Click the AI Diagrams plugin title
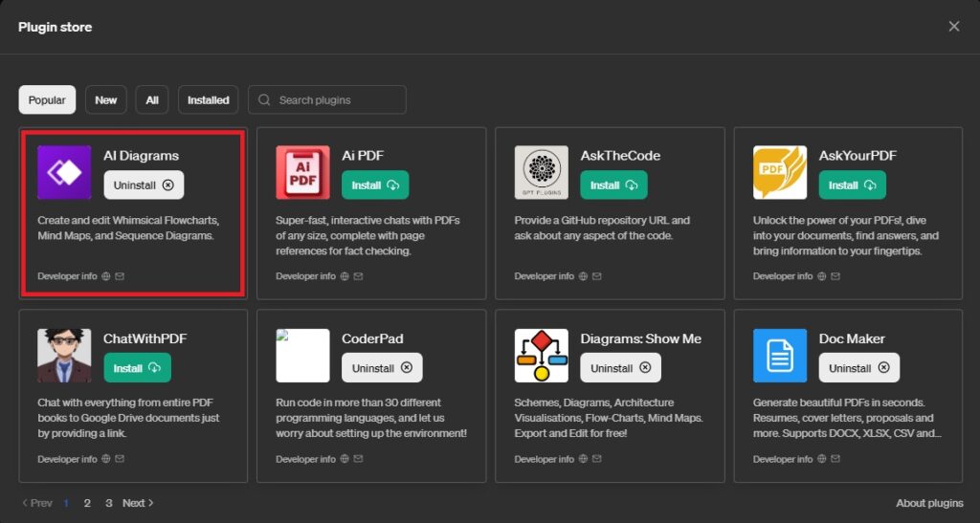Screen dimensions: 980x523 pyautogui.click(x=142, y=156)
